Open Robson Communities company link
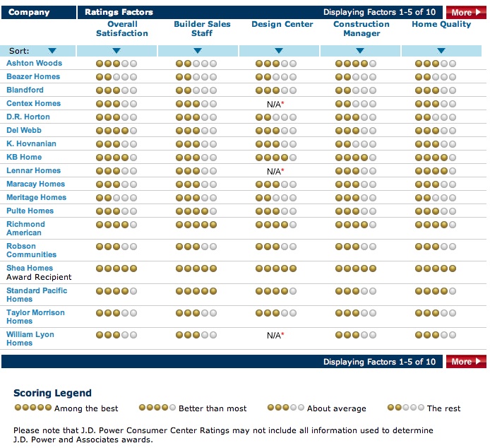Viewport: 490px width, 448px height. (31, 250)
